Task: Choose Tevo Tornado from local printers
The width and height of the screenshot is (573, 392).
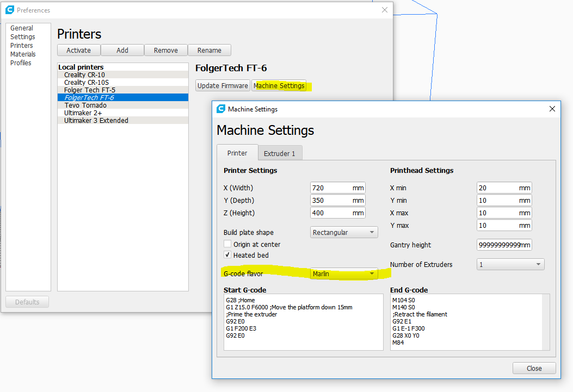Action: (x=85, y=105)
